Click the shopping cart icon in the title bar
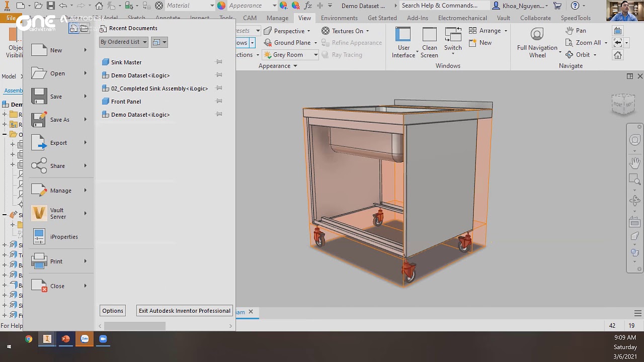Screen dimensions: 644x362 (557, 6)
